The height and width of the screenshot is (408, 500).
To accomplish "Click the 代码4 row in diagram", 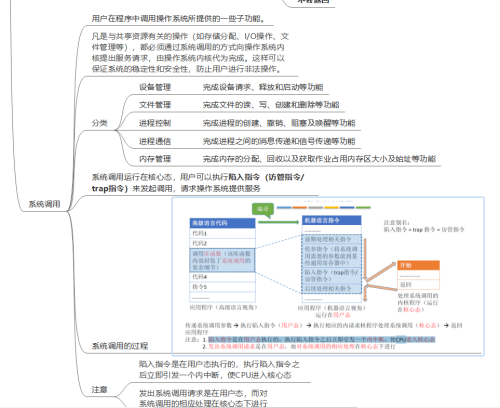I will point(222,277).
